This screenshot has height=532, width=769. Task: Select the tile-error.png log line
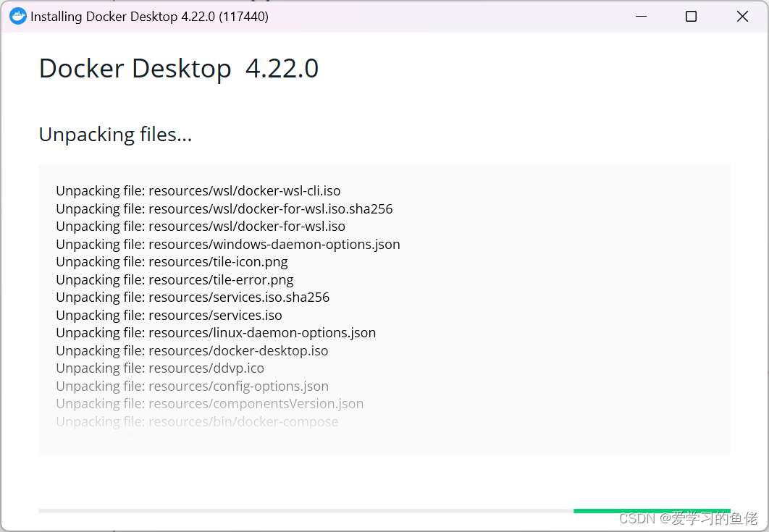(175, 280)
